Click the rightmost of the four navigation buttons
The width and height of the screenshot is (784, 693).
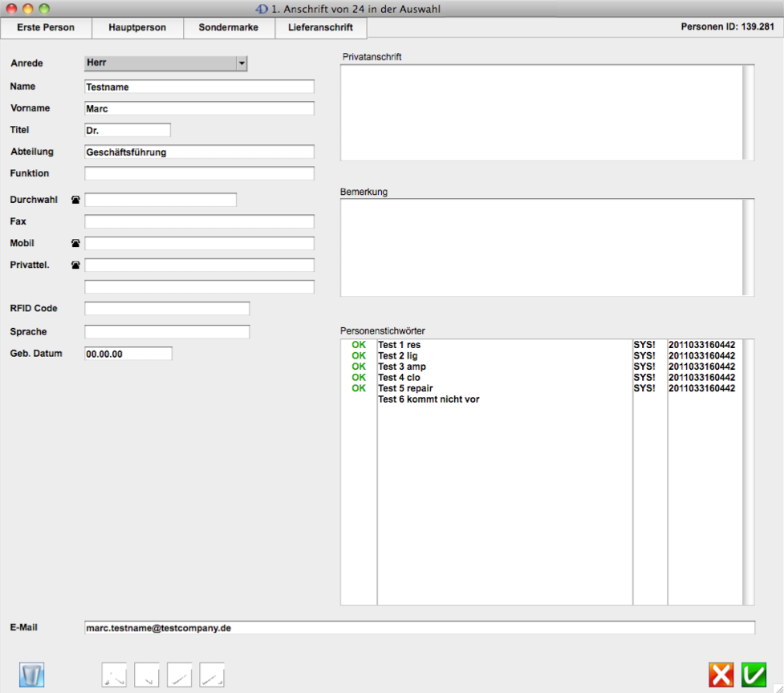tap(212, 675)
